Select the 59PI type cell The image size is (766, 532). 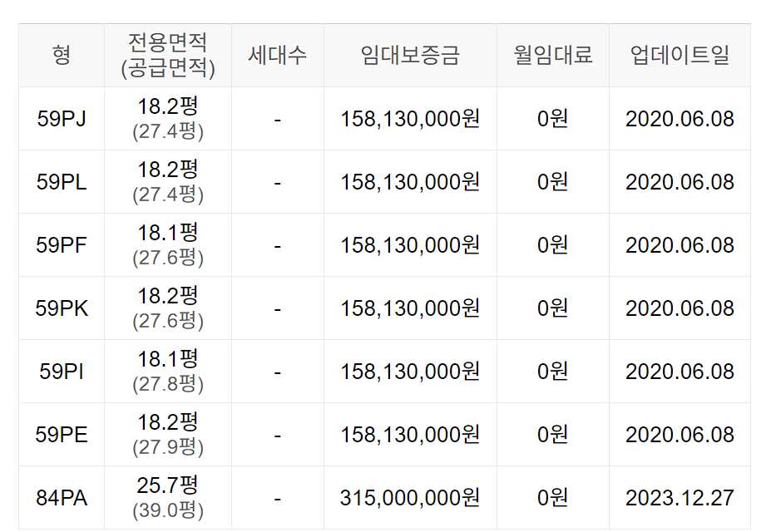[62, 372]
